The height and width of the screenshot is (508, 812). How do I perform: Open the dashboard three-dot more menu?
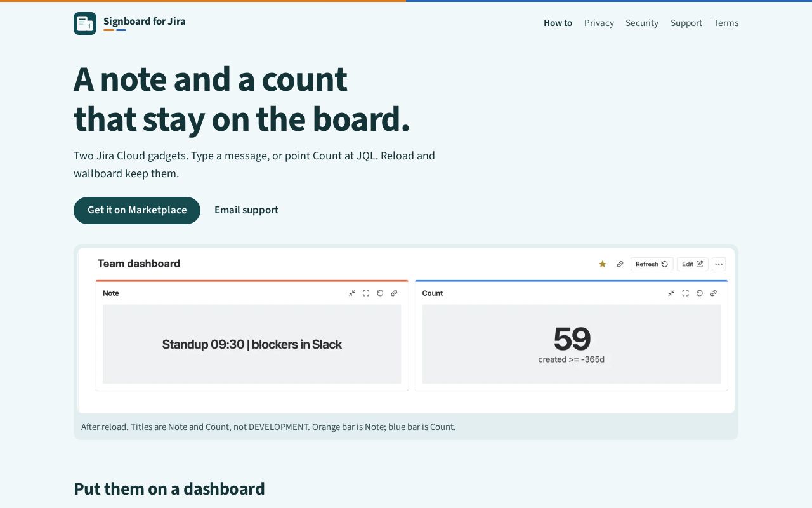click(x=719, y=264)
